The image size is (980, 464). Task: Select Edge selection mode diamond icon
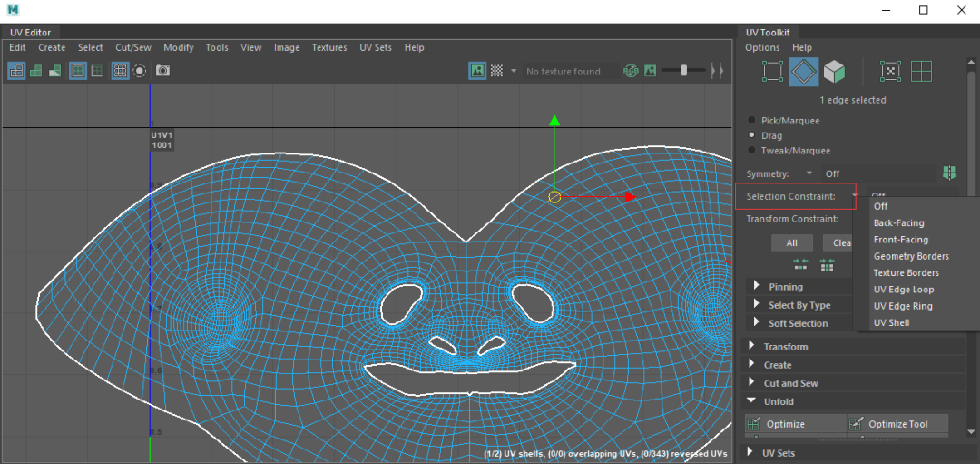pyautogui.click(x=804, y=72)
